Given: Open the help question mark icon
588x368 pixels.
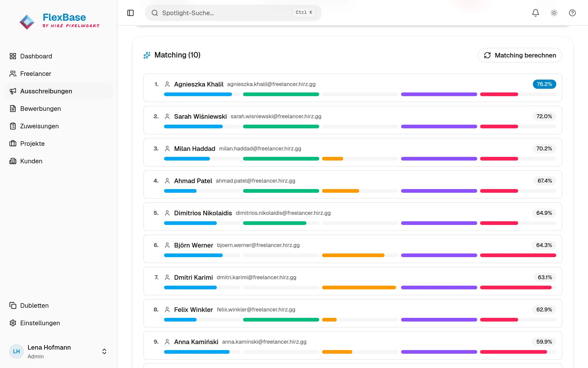Looking at the screenshot, I should click(572, 13).
